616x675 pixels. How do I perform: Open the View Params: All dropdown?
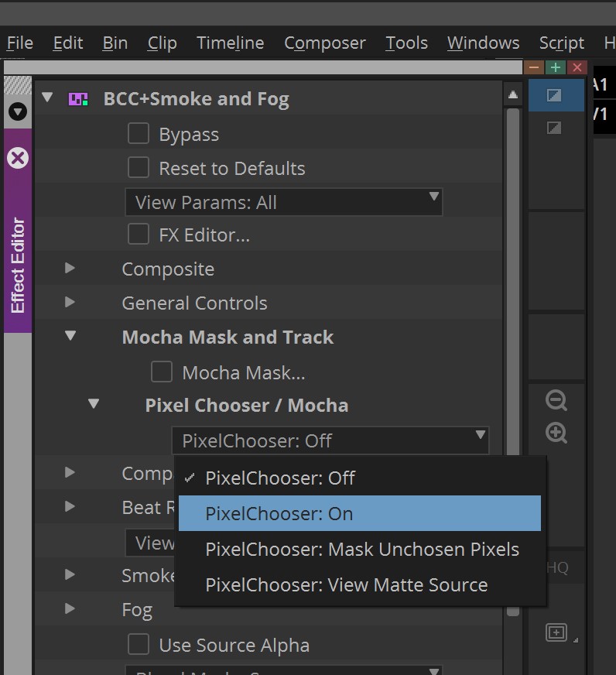coord(284,202)
